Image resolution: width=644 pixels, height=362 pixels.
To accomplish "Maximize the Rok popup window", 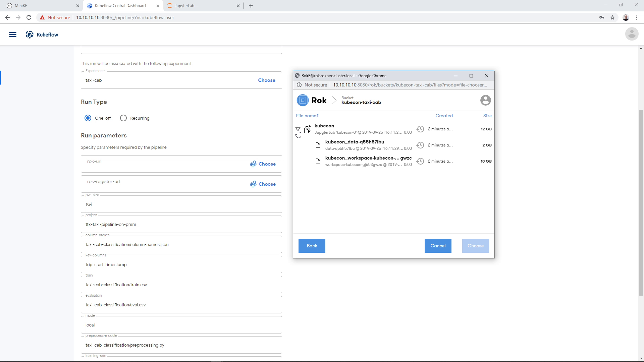I will pyautogui.click(x=471, y=76).
